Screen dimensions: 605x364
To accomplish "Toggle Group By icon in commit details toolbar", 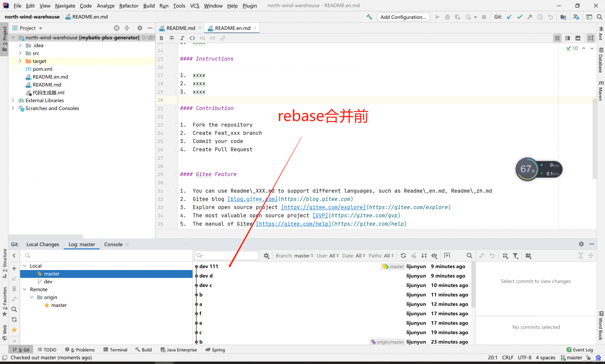I will pyautogui.click(x=505, y=255).
